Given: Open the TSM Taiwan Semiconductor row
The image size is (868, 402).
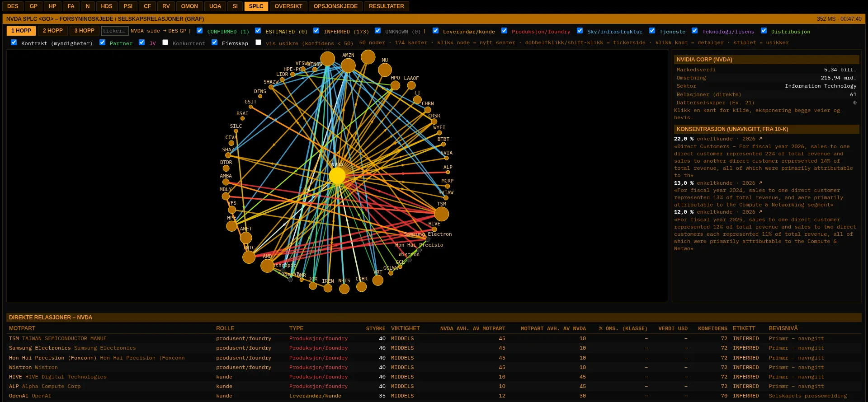Looking at the screenshot, I should click(x=434, y=338).
